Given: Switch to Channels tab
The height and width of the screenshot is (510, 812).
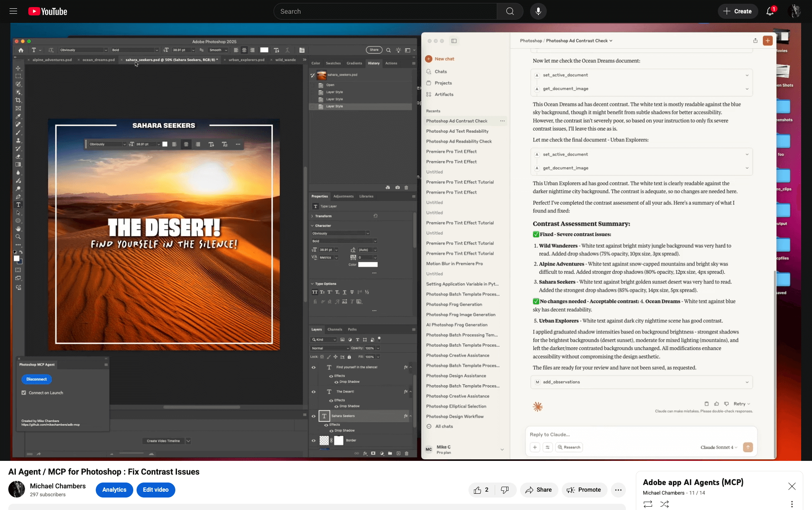Looking at the screenshot, I should click(x=335, y=329).
